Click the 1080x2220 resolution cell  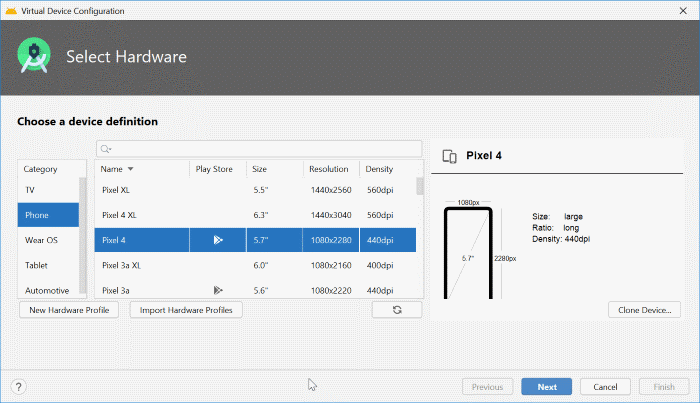pyautogui.click(x=331, y=291)
